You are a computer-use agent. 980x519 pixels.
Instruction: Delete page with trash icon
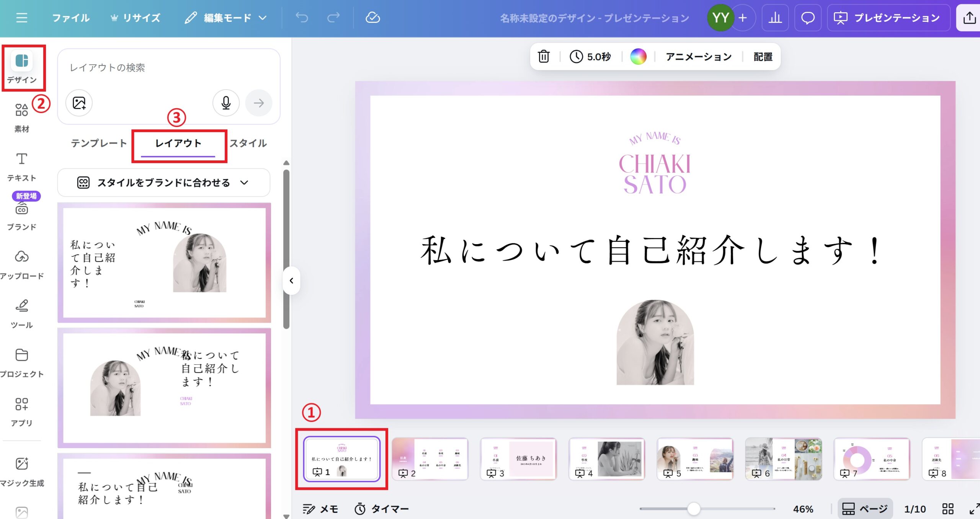pos(544,57)
